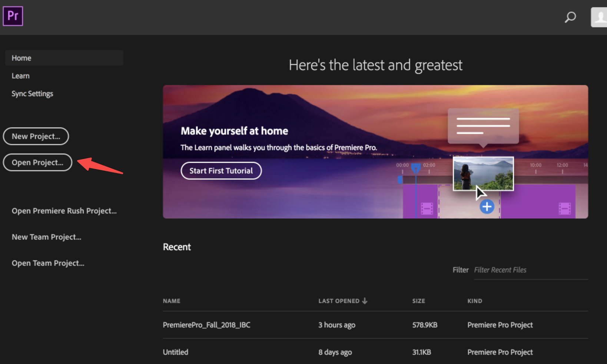
Task: Sort recent files by Size
Action: 418,301
